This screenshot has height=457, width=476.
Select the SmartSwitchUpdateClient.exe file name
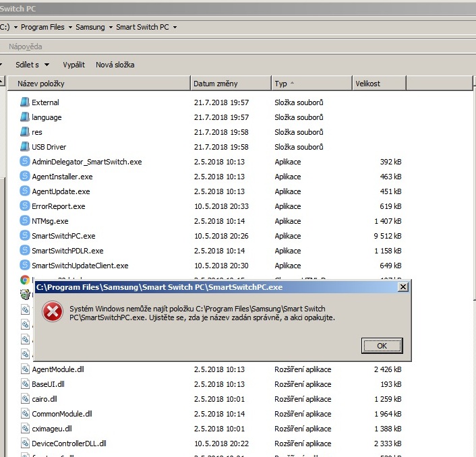click(80, 266)
